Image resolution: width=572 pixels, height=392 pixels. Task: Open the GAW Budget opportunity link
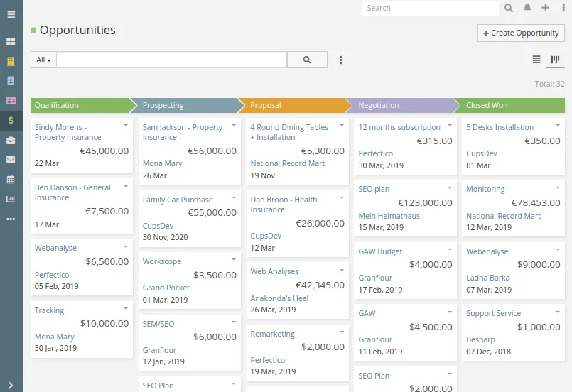coord(380,251)
